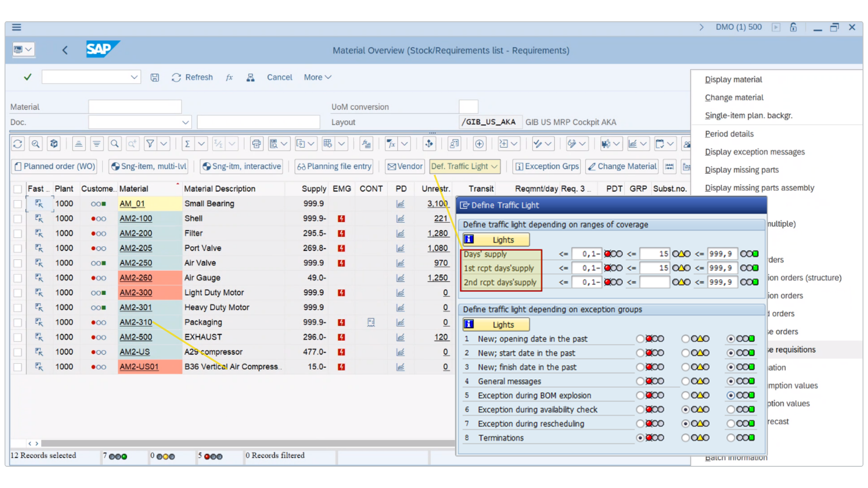Choose Display material from the context menu
The image size is (868, 488).
click(x=733, y=79)
